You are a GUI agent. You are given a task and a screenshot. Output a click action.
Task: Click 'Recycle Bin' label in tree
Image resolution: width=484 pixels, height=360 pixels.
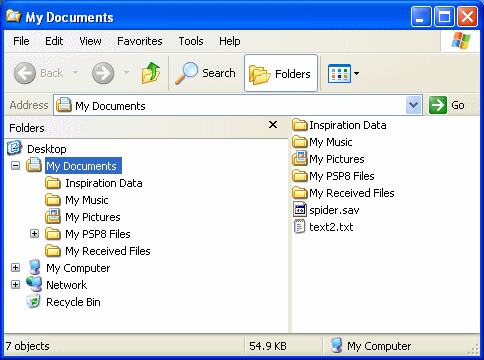pos(73,302)
